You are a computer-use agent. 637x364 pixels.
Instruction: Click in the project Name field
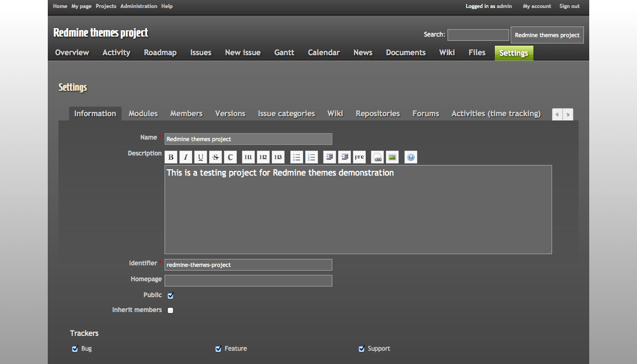248,139
